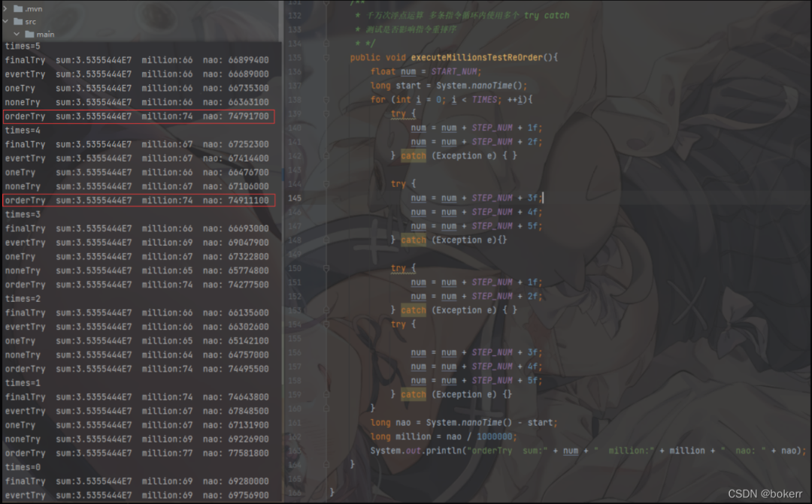Select the .mvn folder name

[34, 9]
